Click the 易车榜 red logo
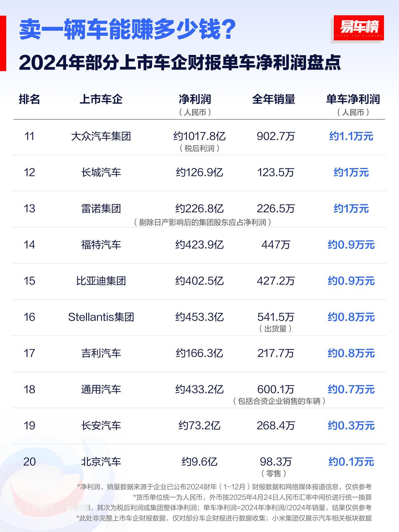The height and width of the screenshot is (532, 399). point(358,28)
